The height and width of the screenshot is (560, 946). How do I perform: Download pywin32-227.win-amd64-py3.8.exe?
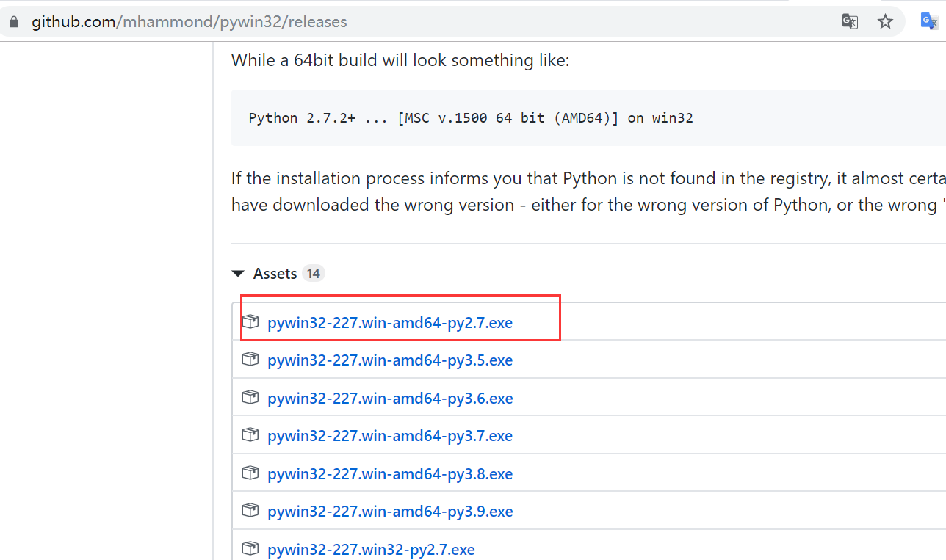[x=390, y=473]
